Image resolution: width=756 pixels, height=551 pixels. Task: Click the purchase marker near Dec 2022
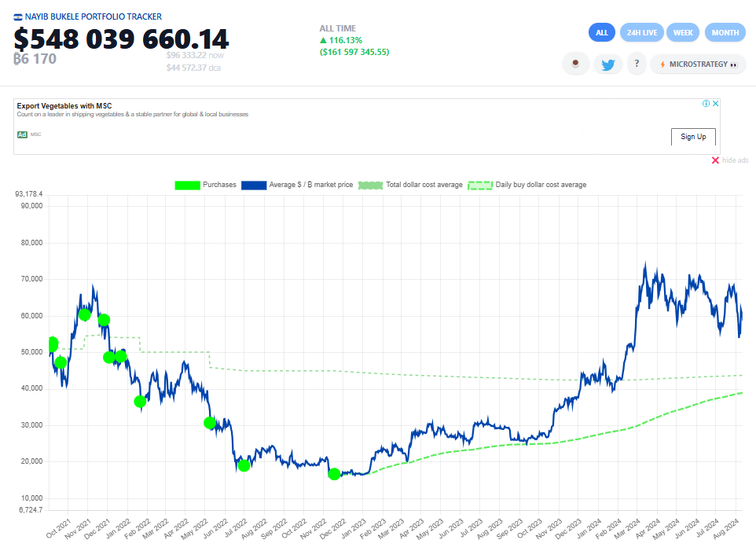334,474
